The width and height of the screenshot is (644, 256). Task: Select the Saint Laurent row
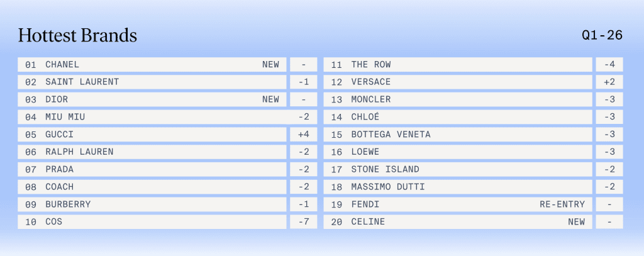coord(152,82)
